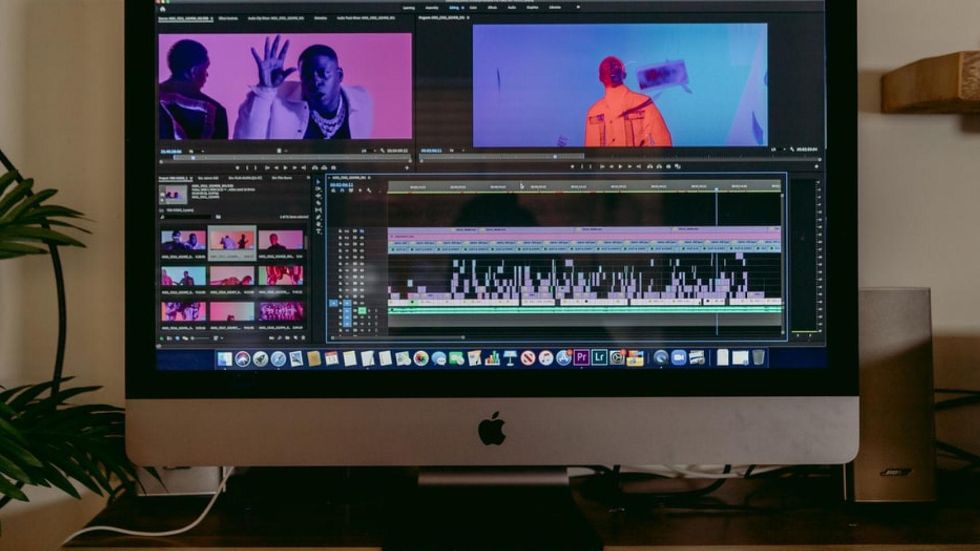Screen dimensions: 980x551
Task: Open Button Editor plus in Source monitor
Action: click(x=407, y=168)
